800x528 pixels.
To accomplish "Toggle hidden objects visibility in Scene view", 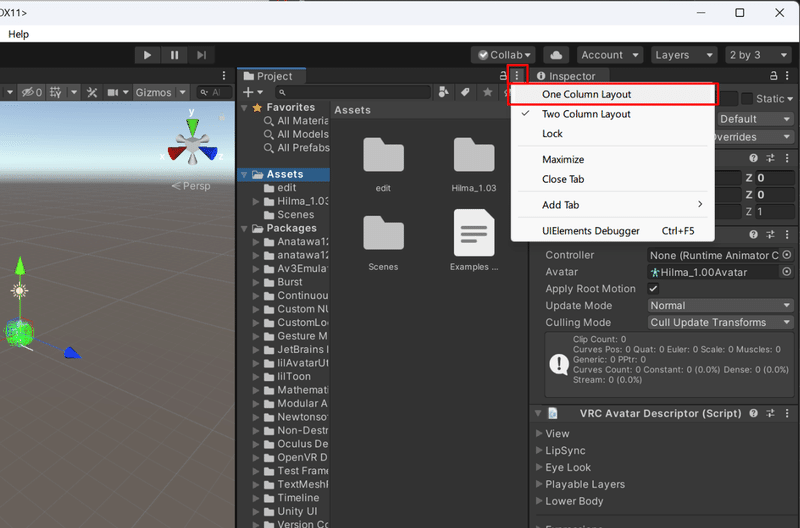I will [x=31, y=92].
